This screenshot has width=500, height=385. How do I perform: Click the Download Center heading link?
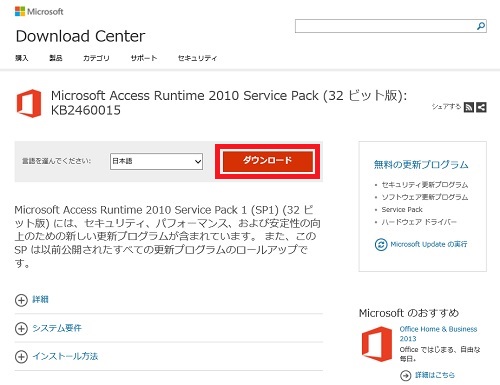click(80, 36)
